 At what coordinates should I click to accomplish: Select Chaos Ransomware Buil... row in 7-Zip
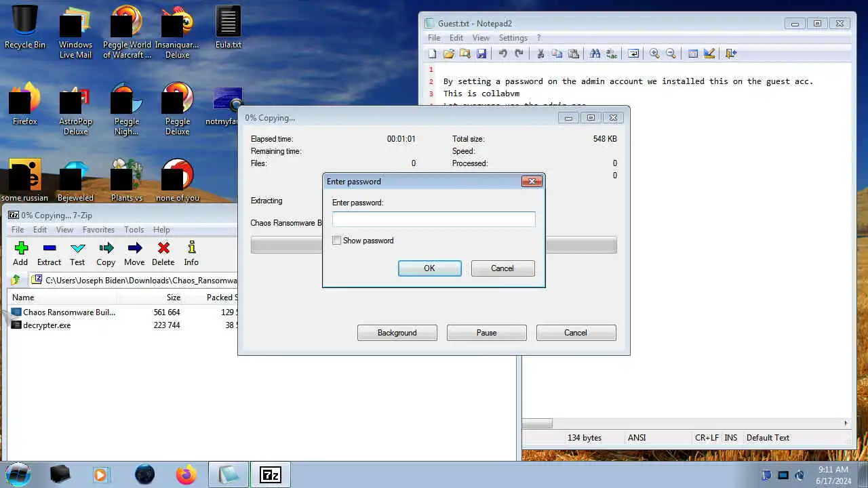pyautogui.click(x=122, y=312)
